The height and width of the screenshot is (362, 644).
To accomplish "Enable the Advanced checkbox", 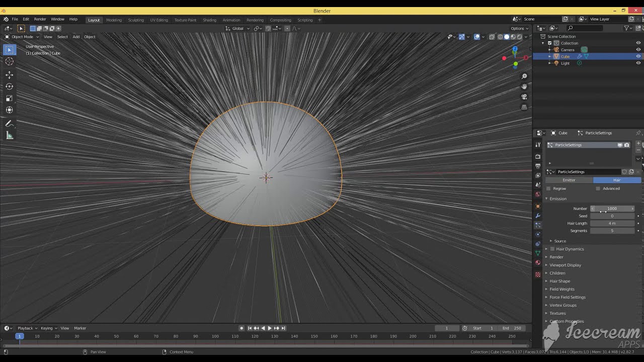I will (598, 189).
